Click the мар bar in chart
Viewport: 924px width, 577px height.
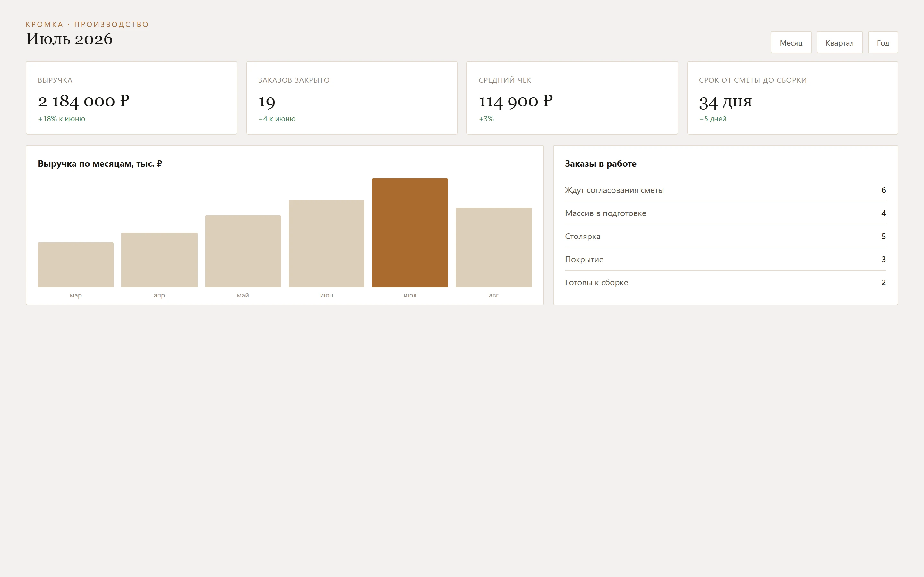point(76,265)
